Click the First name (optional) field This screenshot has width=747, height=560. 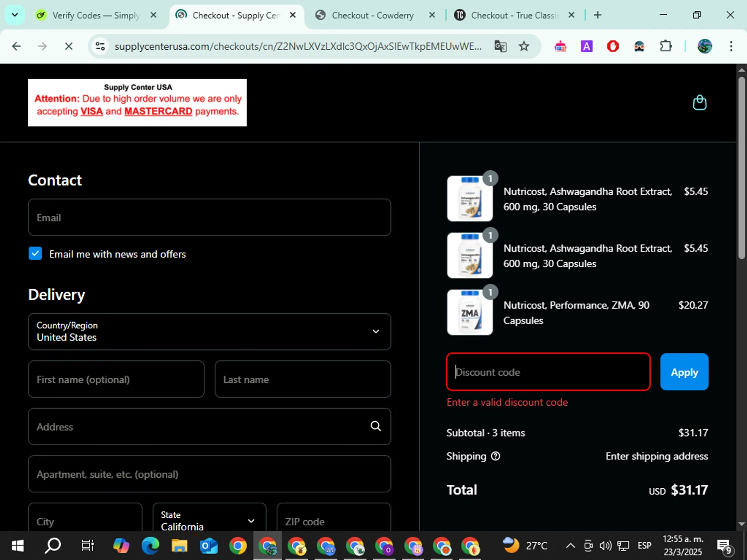(x=116, y=379)
